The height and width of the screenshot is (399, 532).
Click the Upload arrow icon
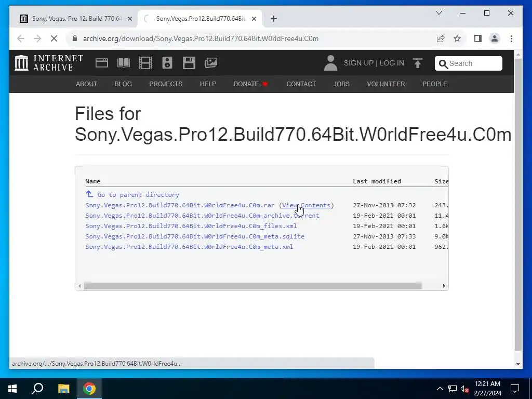coord(418,63)
